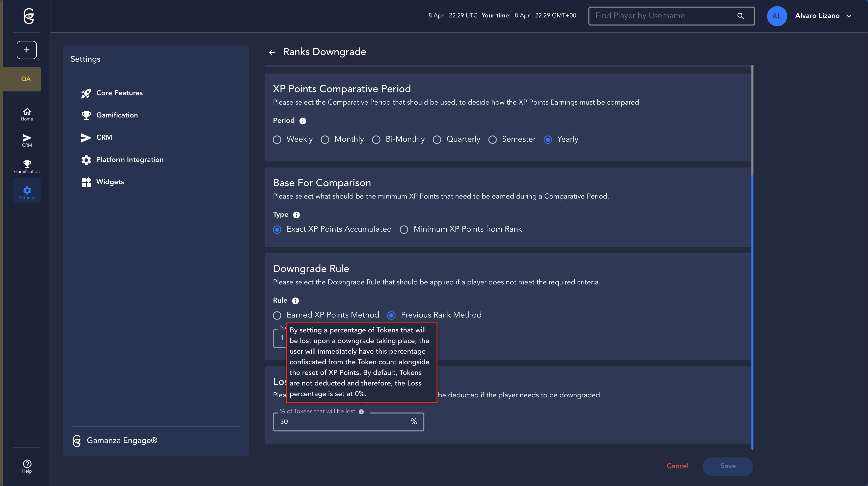Image resolution: width=868 pixels, height=486 pixels.
Task: Click the Cancel link
Action: [x=677, y=466]
